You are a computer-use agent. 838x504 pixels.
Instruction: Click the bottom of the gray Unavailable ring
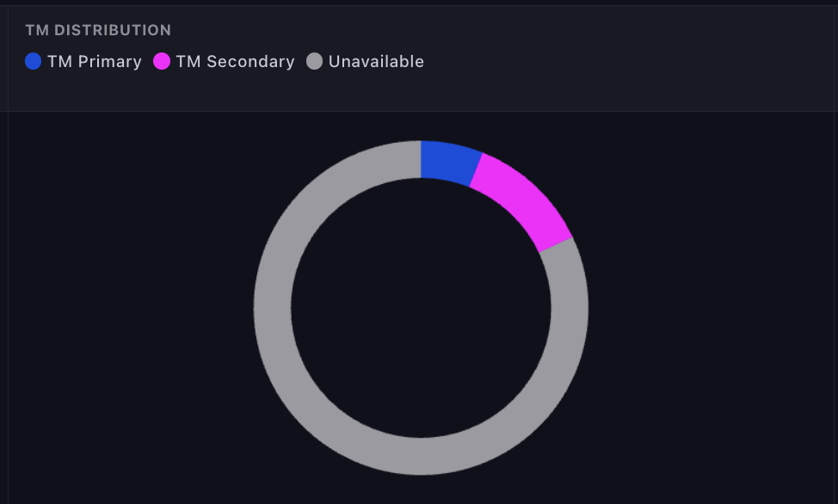pyautogui.click(x=421, y=456)
